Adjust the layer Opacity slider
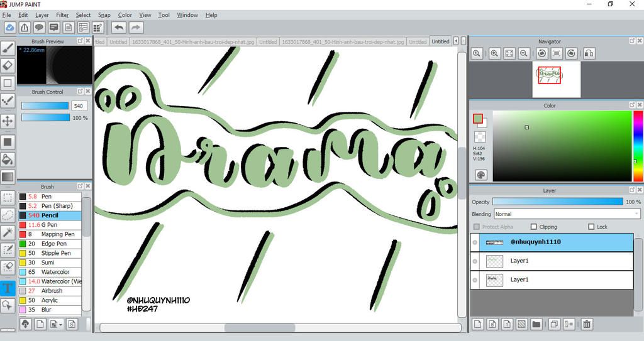The image size is (644, 341). pos(558,202)
